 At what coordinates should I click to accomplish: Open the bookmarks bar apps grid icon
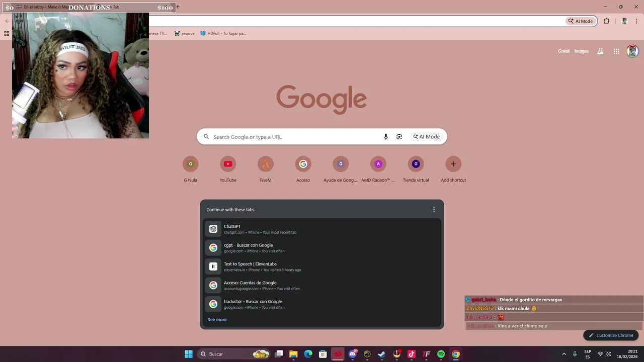click(x=7, y=34)
